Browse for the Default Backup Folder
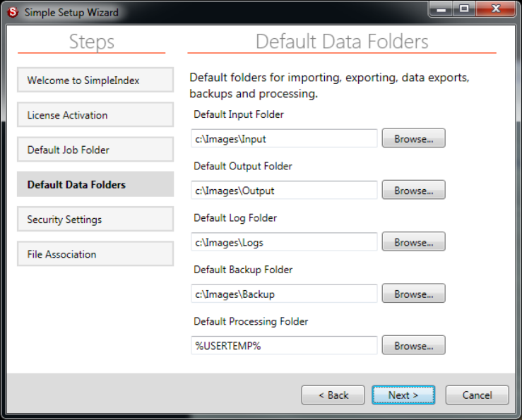 tap(413, 294)
